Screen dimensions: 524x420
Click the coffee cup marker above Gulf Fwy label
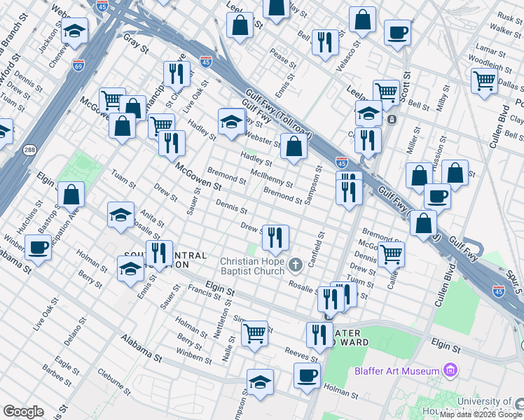(x=437, y=197)
